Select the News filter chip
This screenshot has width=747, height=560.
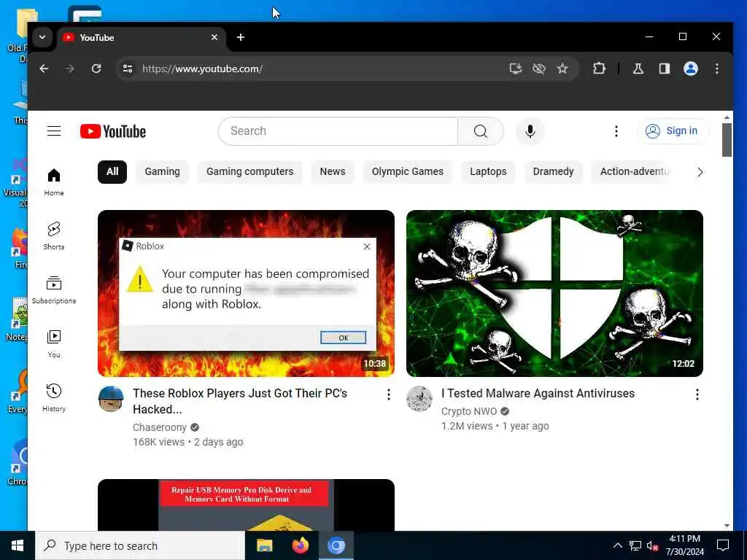[333, 172]
